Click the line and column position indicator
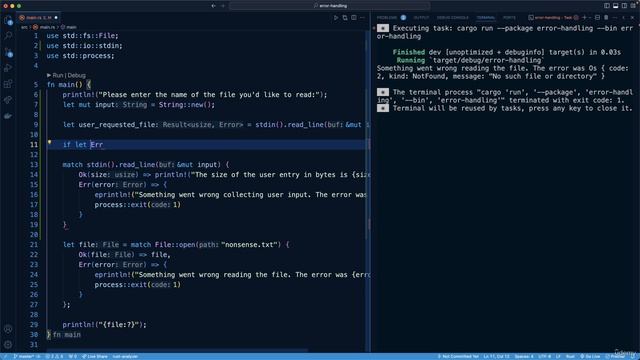Image resolution: width=640 pixels, height=360 pixels. pos(496,356)
